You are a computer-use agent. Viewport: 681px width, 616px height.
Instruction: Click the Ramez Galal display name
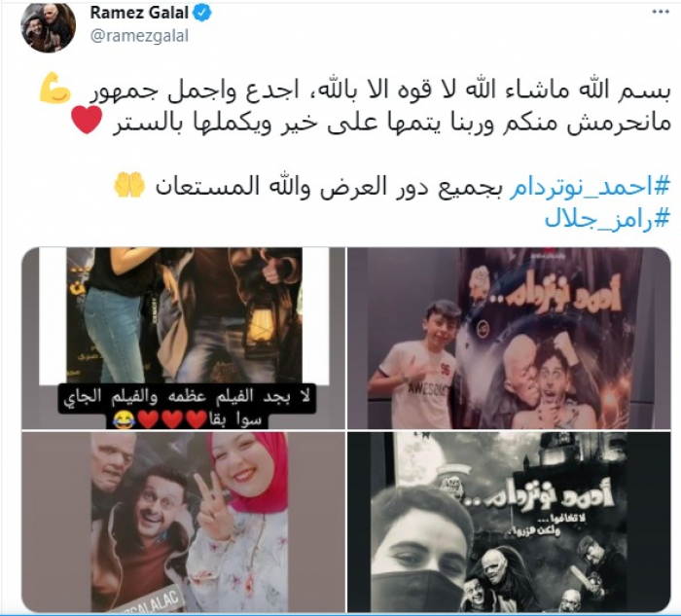pyautogui.click(x=139, y=13)
